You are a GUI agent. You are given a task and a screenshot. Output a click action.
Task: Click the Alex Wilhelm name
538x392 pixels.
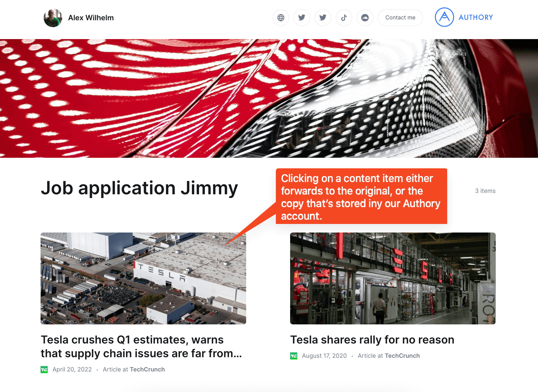tap(91, 18)
